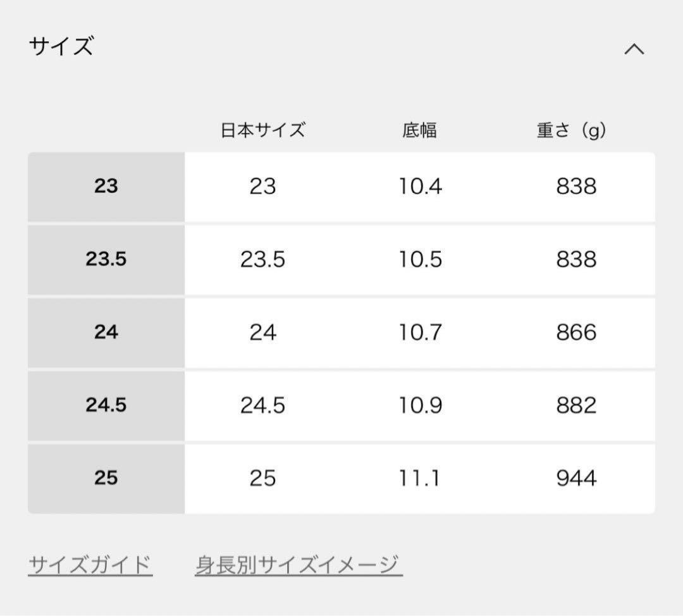Click the サイズ section heading

[61, 47]
